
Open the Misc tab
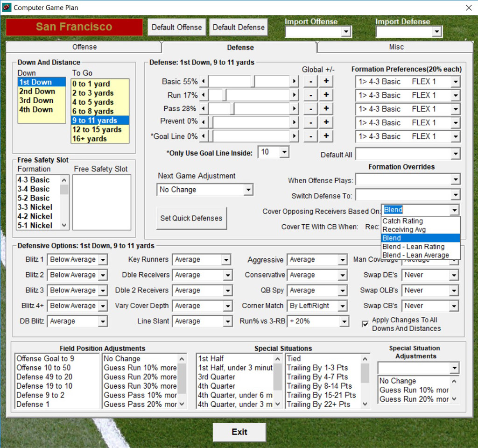coord(396,47)
